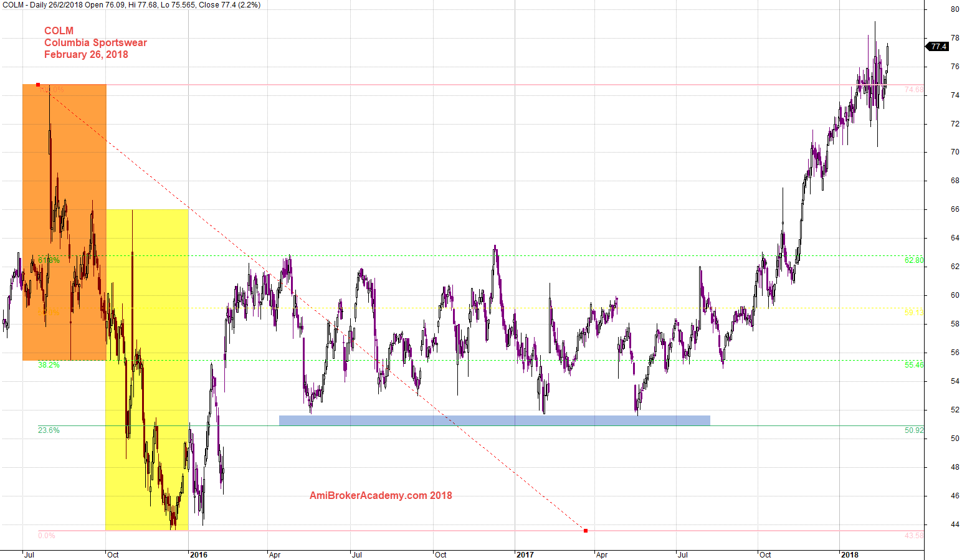Click the 55.48 Fibonacci price value
Screen dimensions: 962x560
click(914, 364)
